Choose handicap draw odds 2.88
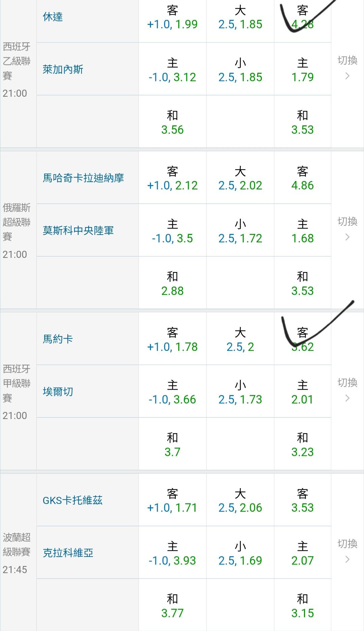The height and width of the screenshot is (631, 364). tap(172, 284)
